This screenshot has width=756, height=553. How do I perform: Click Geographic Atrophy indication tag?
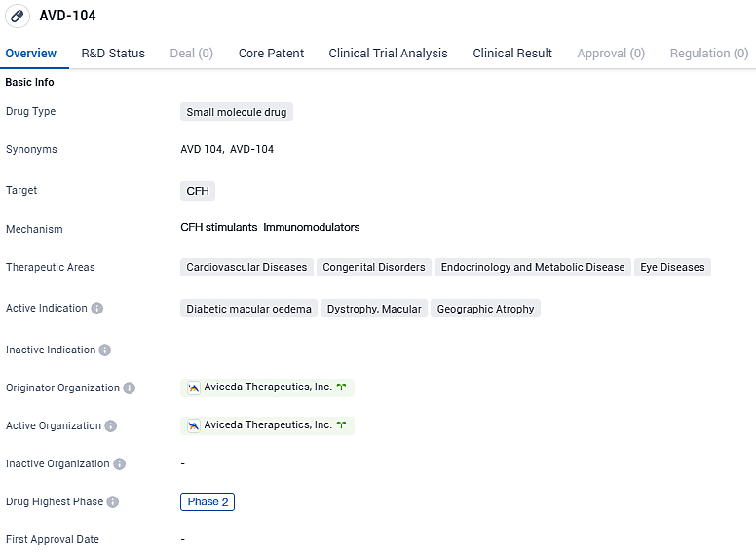485,309
